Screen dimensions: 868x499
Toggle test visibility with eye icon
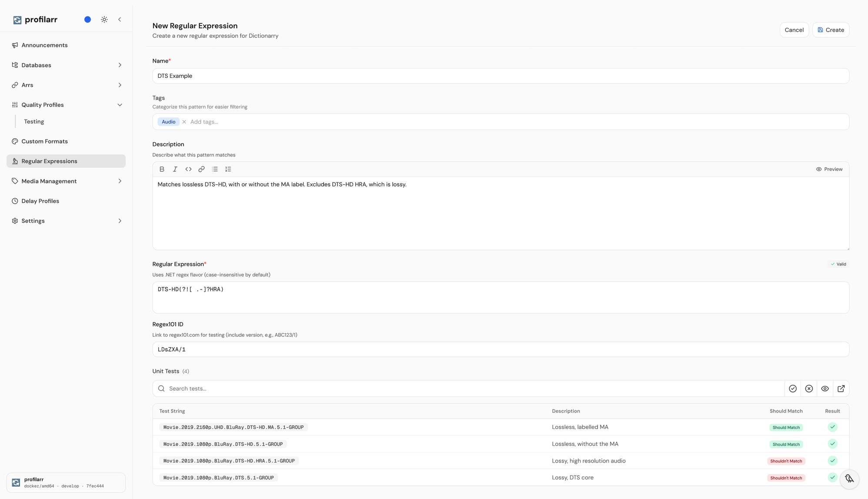click(825, 389)
